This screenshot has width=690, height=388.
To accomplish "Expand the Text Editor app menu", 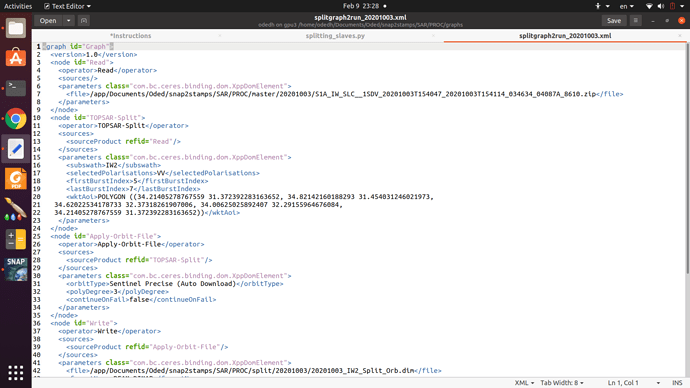I will point(67,6).
